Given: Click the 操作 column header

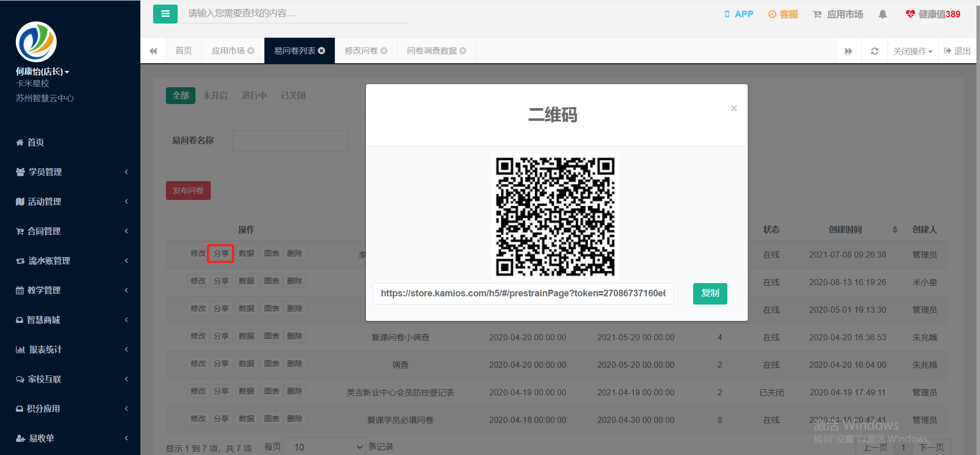Looking at the screenshot, I should (x=246, y=230).
